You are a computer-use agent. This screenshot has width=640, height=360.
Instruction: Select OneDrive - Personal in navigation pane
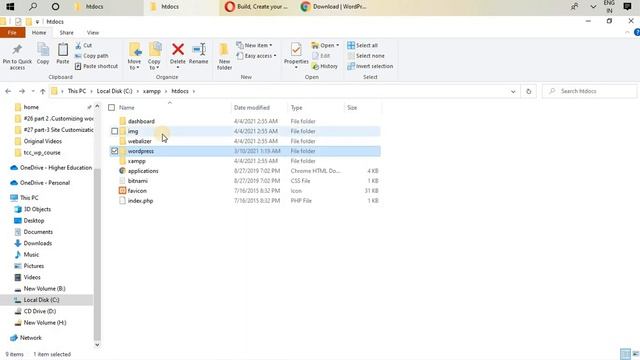tap(45, 183)
